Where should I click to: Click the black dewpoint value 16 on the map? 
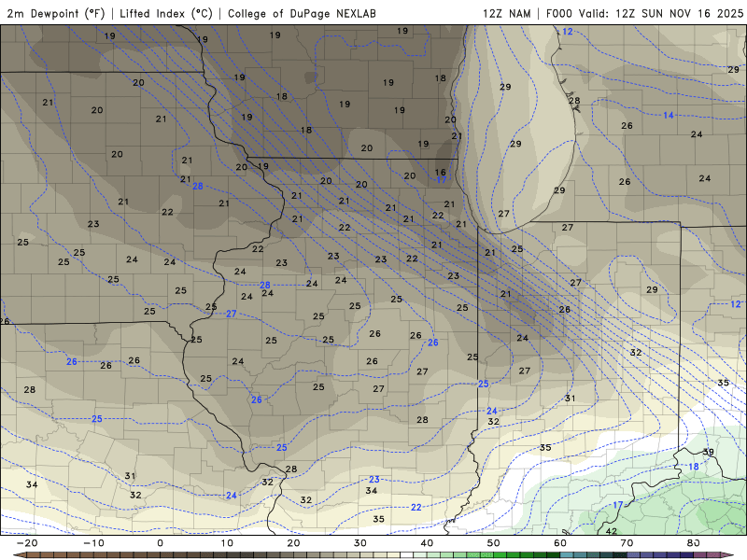[440, 172]
